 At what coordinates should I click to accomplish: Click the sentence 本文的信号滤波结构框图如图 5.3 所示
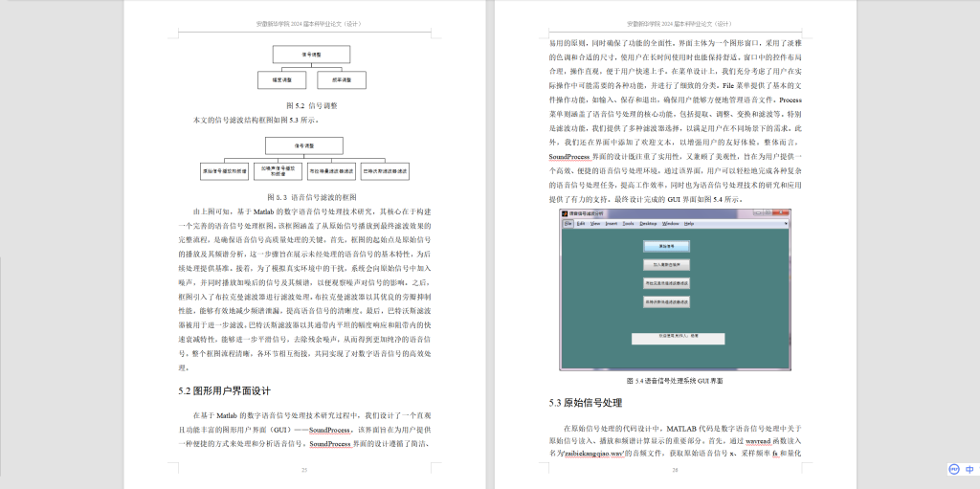[256, 120]
